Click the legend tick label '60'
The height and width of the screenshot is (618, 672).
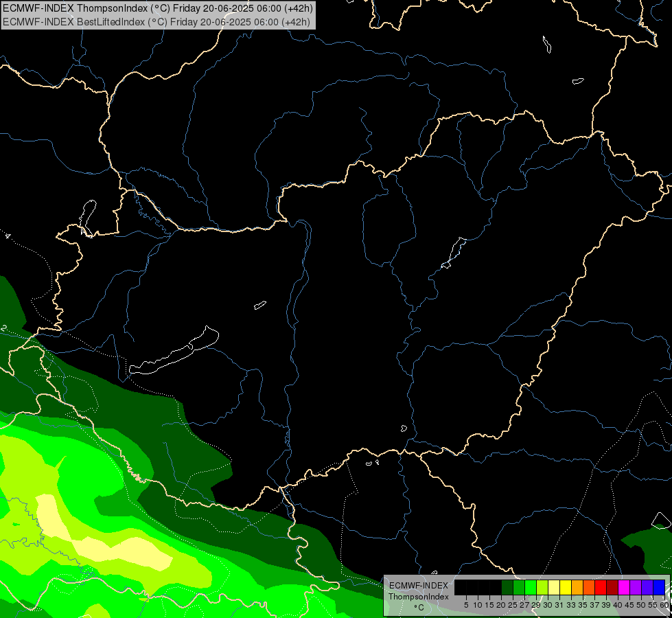point(664,605)
